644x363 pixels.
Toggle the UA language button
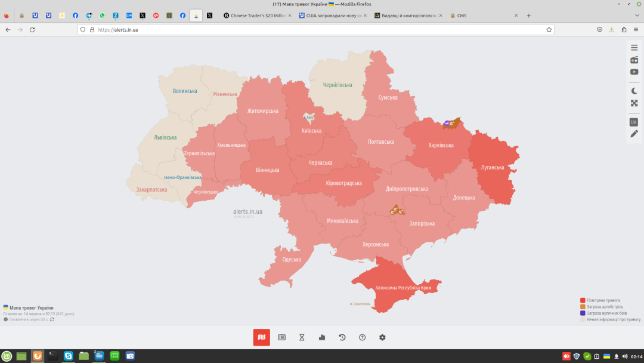(x=634, y=122)
